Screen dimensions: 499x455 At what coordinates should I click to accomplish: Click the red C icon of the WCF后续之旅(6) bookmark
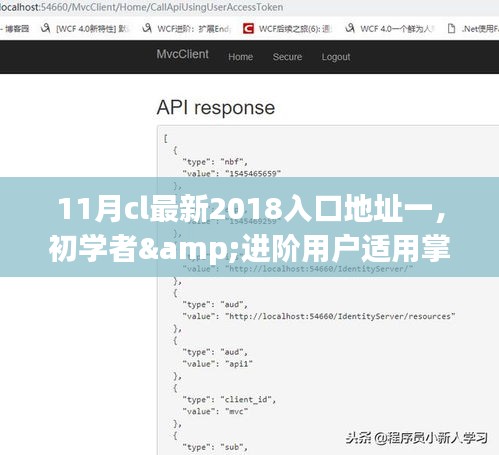click(248, 29)
